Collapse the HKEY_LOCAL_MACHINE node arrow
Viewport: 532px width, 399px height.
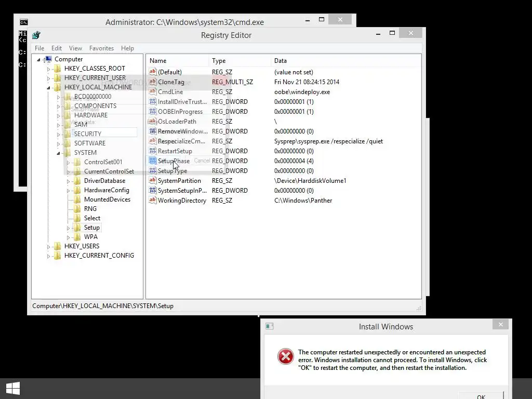48,88
